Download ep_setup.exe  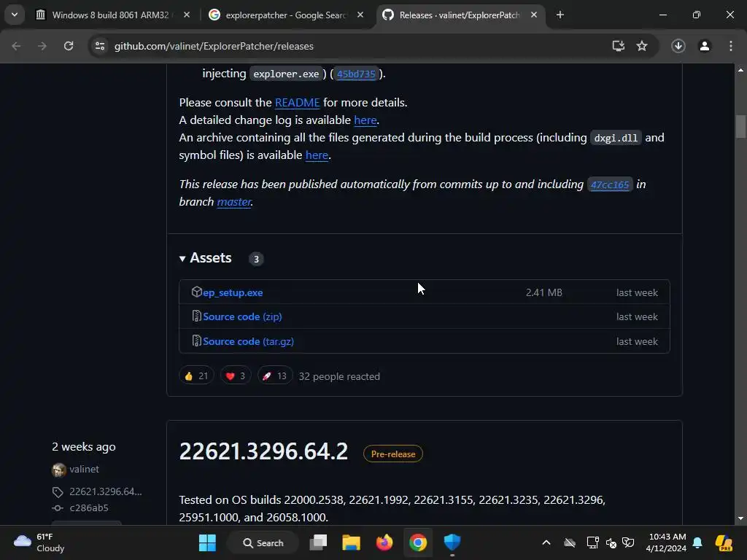click(233, 292)
